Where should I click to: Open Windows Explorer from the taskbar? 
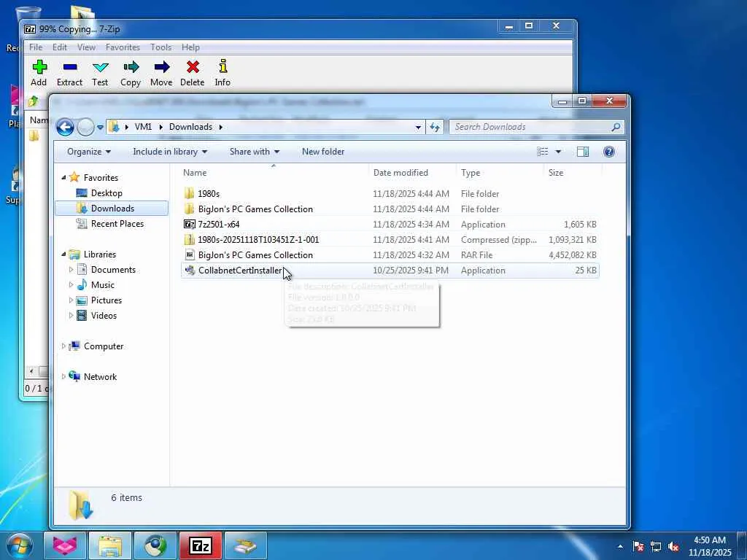(x=110, y=545)
